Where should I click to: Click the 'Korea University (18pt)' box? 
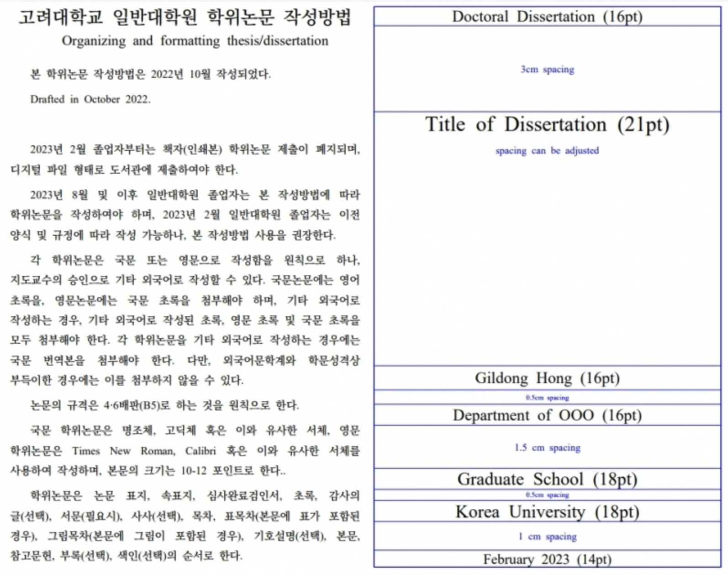pyautogui.click(x=547, y=511)
